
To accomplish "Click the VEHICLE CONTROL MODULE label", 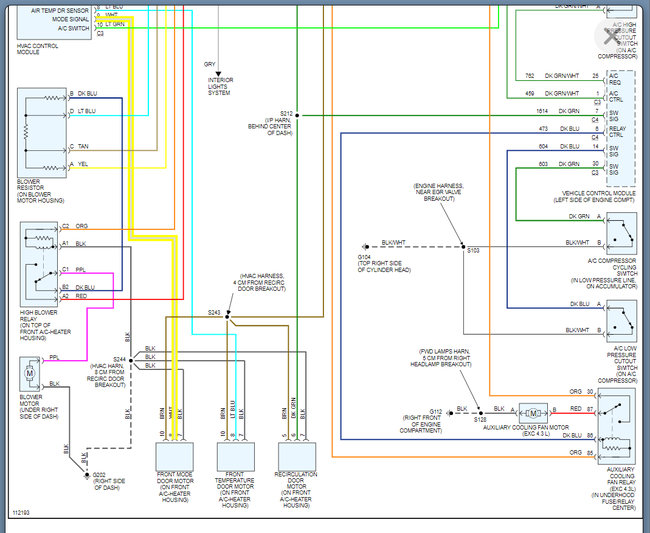I will coord(594,196).
